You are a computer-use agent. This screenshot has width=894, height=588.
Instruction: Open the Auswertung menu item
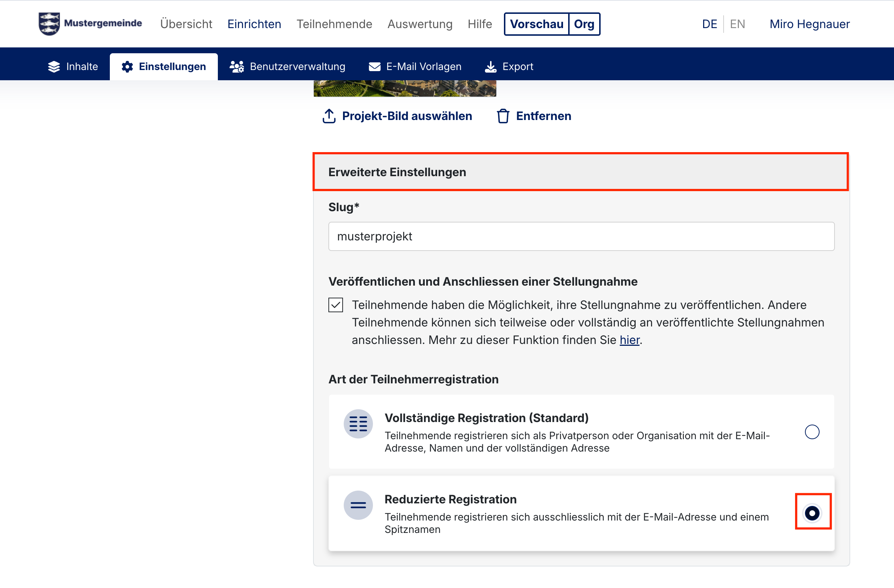pos(420,24)
